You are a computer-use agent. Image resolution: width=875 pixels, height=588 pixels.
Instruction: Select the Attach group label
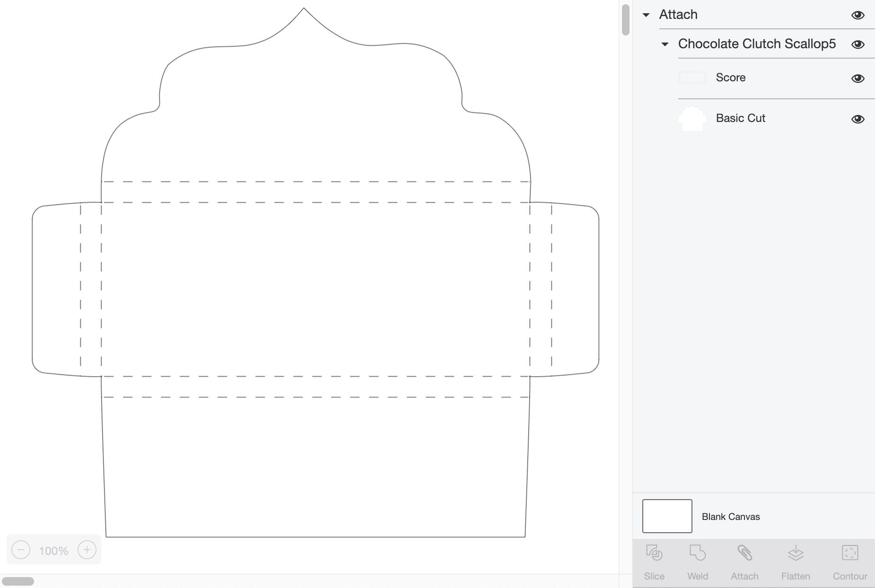coord(678,15)
